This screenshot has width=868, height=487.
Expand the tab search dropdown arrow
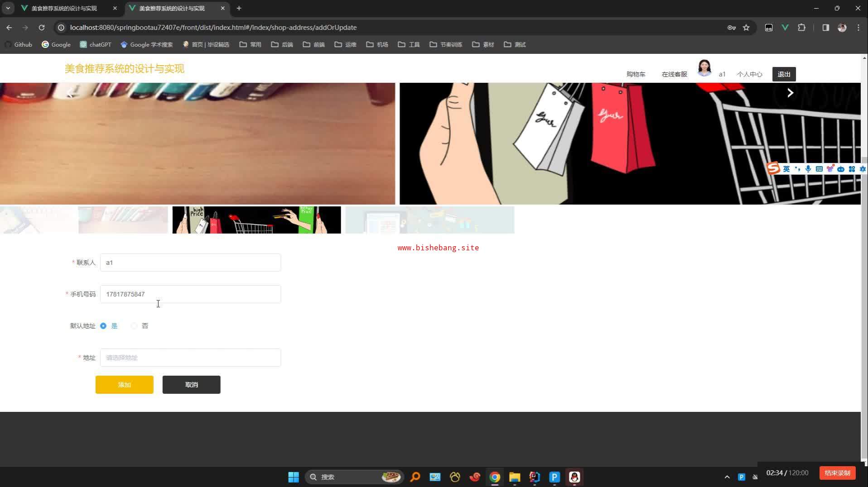(8, 8)
